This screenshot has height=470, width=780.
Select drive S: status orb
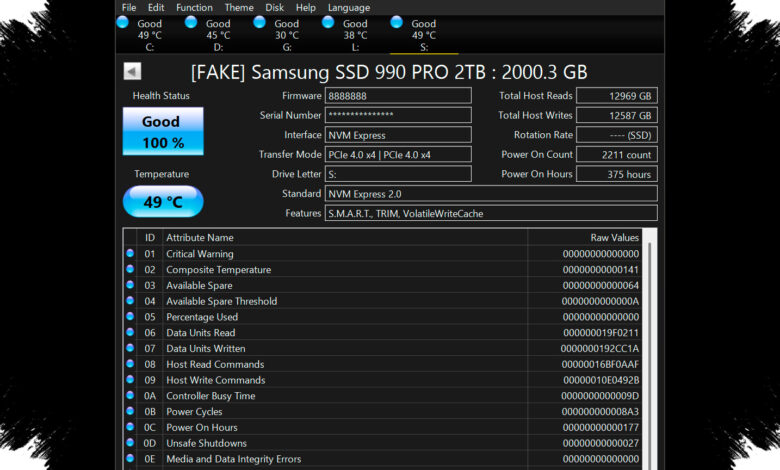point(396,22)
